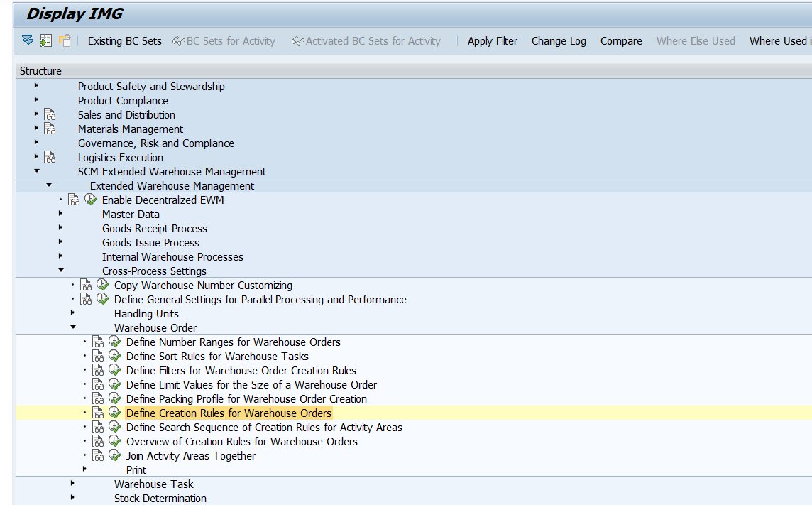Image resolution: width=812 pixels, height=505 pixels.
Task: Open the Change Log
Action: click(x=559, y=41)
